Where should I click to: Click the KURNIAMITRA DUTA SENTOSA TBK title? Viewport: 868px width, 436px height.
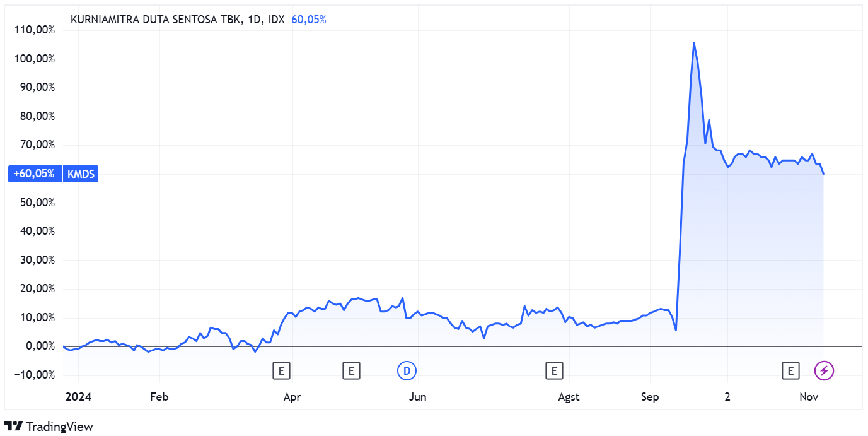click(x=156, y=20)
